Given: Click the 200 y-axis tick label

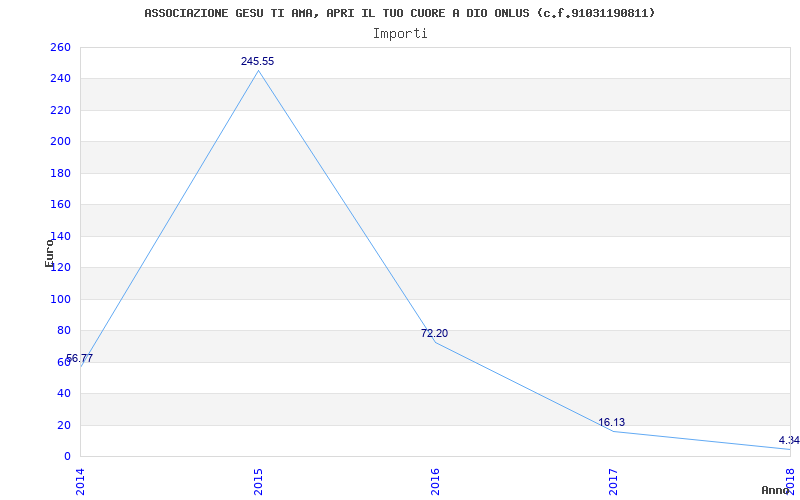Looking at the screenshot, I should [60, 142].
